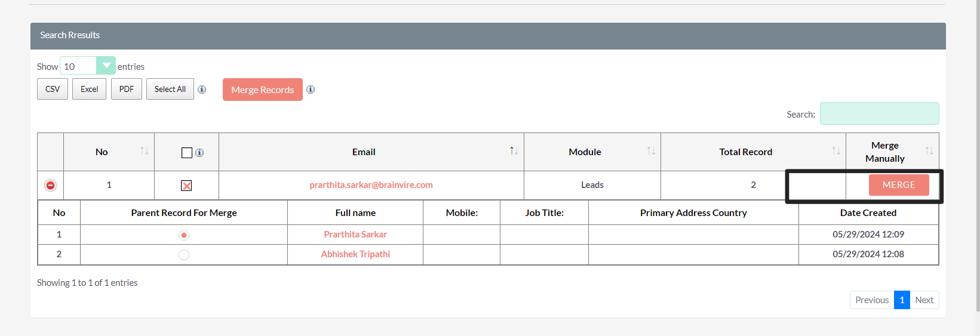980x336 pixels.
Task: Focus the Search input field
Action: pyautogui.click(x=879, y=113)
